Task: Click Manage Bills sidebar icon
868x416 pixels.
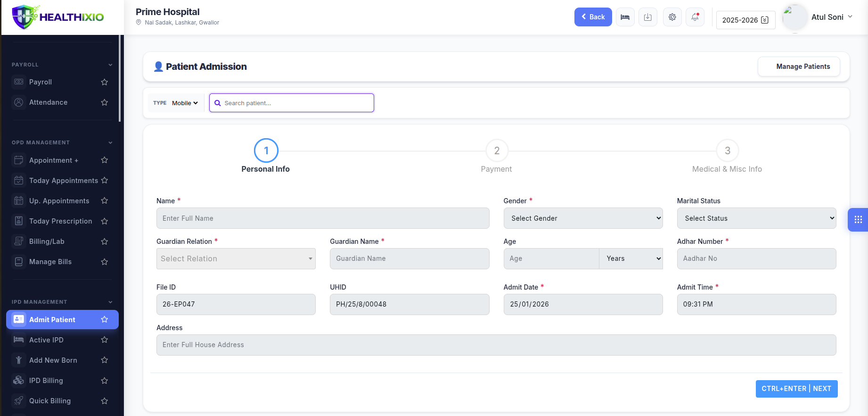Action: click(19, 262)
